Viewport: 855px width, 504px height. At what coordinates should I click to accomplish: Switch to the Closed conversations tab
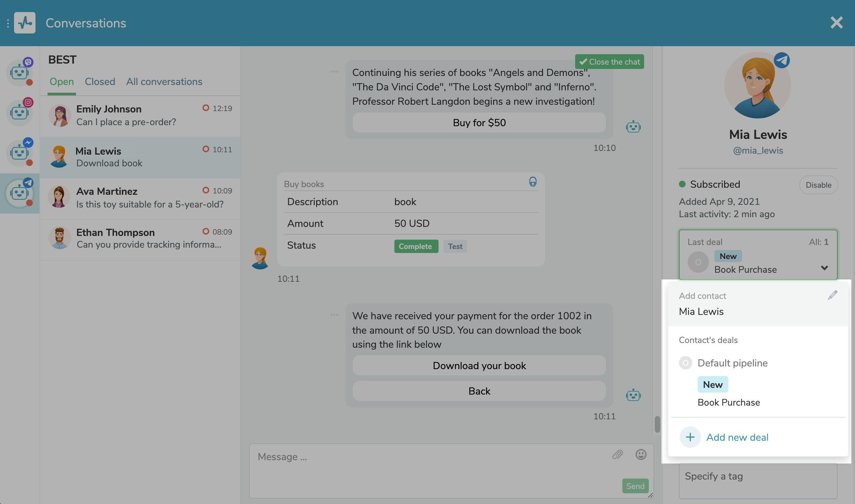click(x=100, y=82)
